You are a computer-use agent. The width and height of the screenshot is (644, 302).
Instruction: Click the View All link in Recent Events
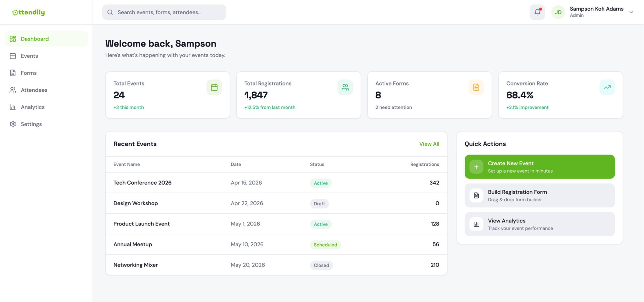pyautogui.click(x=429, y=144)
